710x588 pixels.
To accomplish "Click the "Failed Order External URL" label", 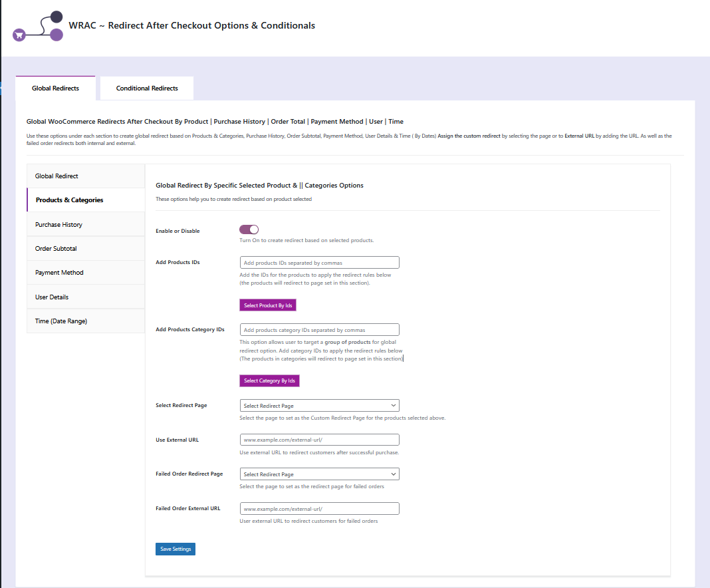I will pos(188,508).
